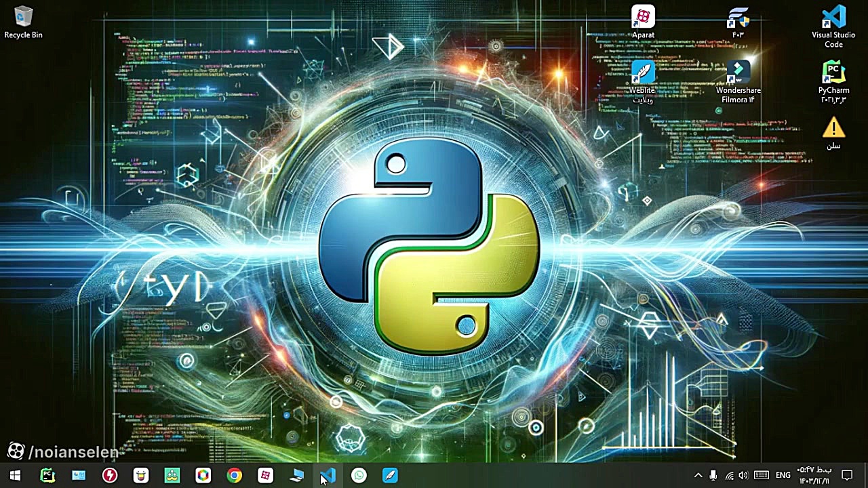Launch Visual Studio Code from the taskbar
The image size is (868, 488).
tap(328, 475)
